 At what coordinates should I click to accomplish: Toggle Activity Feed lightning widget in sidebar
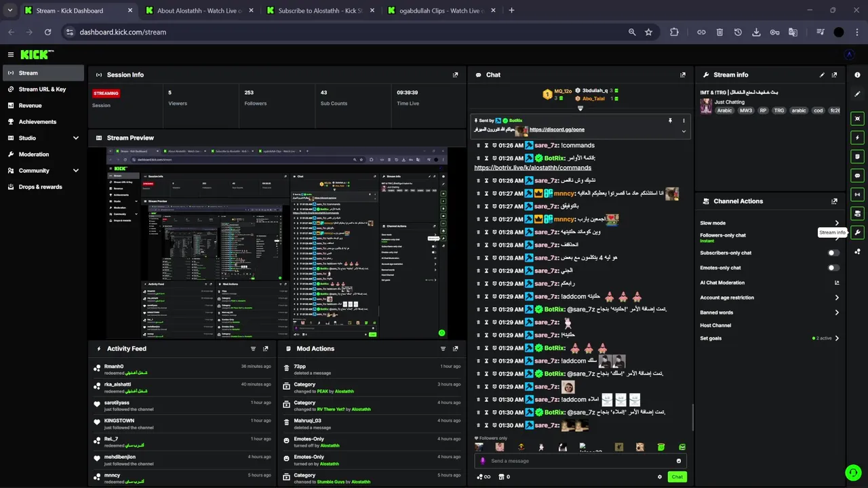coord(857,138)
